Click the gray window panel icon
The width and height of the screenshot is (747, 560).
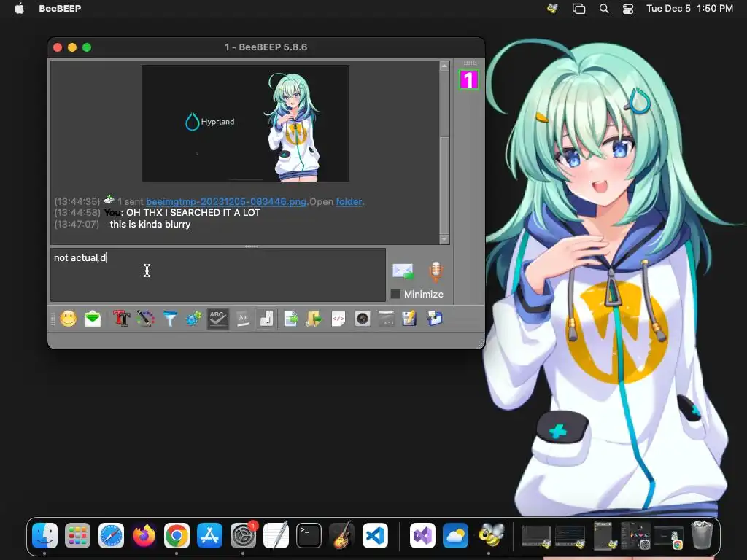click(x=387, y=319)
